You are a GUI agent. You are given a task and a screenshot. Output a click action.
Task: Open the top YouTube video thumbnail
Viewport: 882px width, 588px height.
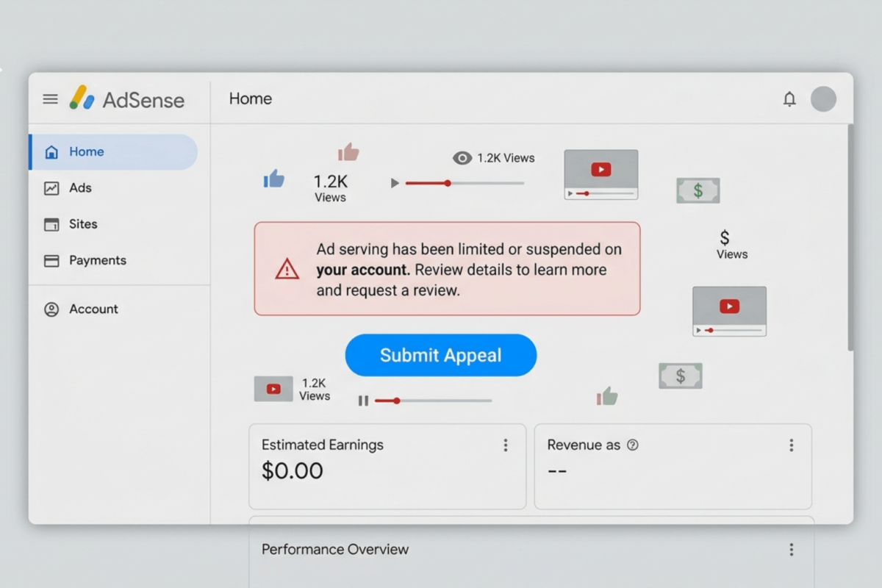click(600, 174)
